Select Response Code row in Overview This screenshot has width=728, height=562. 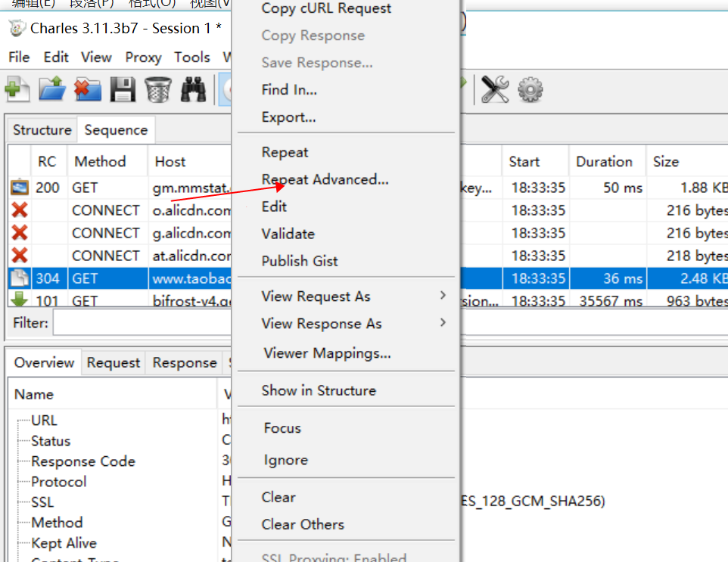[83, 461]
